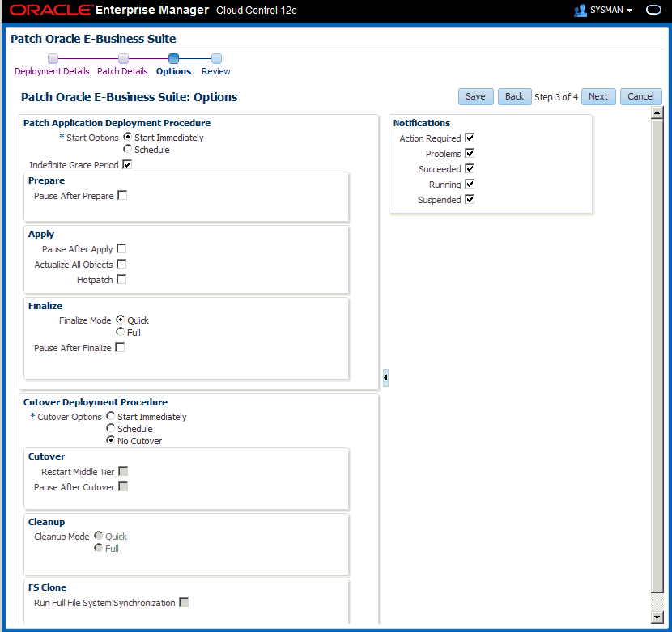Viewport: 672px width, 632px height.
Task: Click the scrollbar down arrow
Action: [657, 617]
